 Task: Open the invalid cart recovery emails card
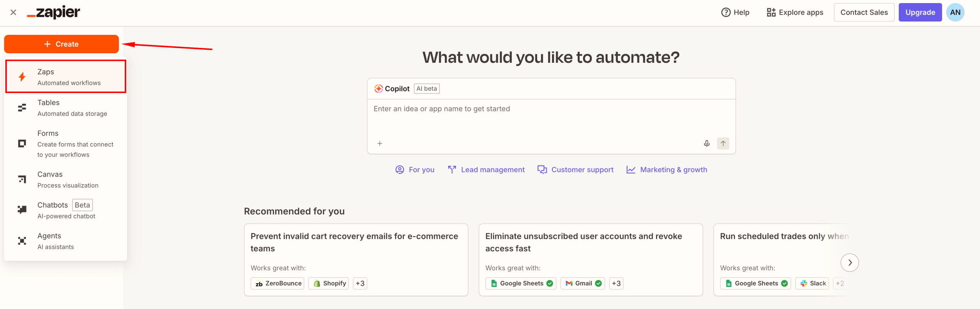356,260
